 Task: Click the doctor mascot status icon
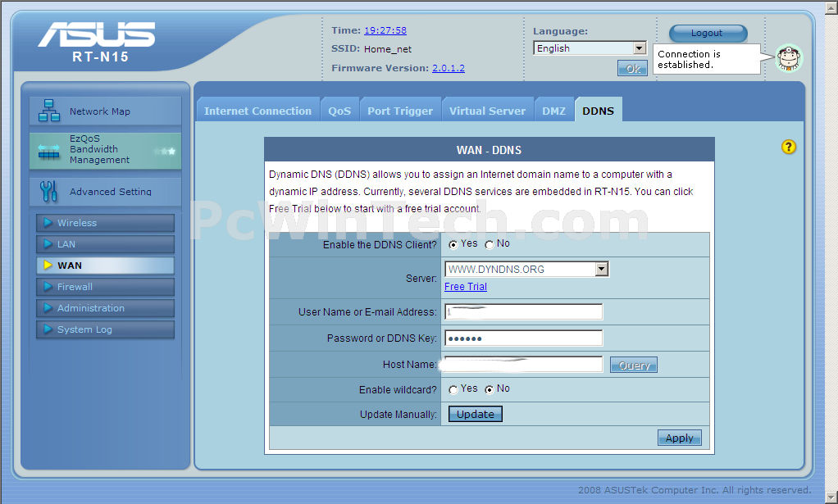(789, 58)
